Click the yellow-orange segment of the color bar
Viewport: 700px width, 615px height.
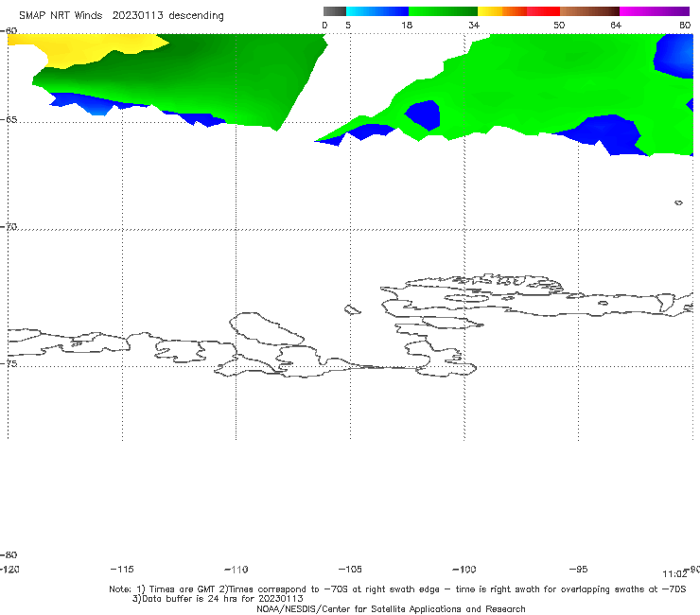click(x=502, y=11)
